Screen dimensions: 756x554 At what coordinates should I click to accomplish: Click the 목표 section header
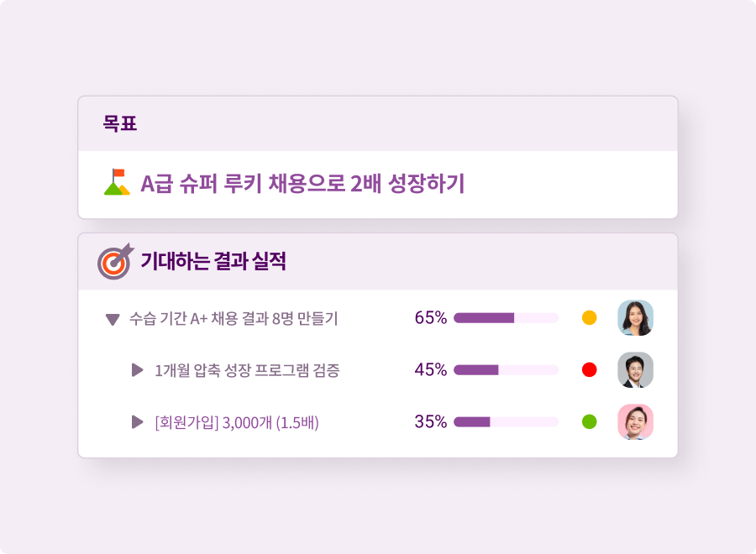(x=120, y=124)
